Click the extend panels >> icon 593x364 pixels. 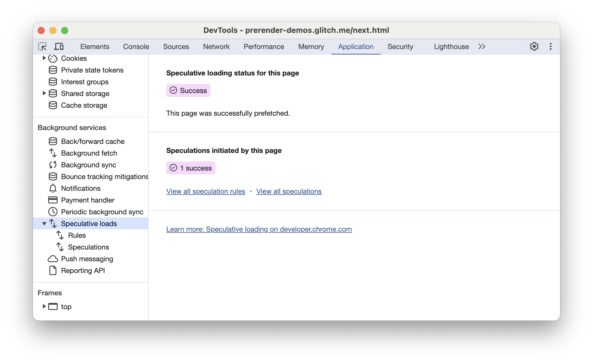point(482,46)
